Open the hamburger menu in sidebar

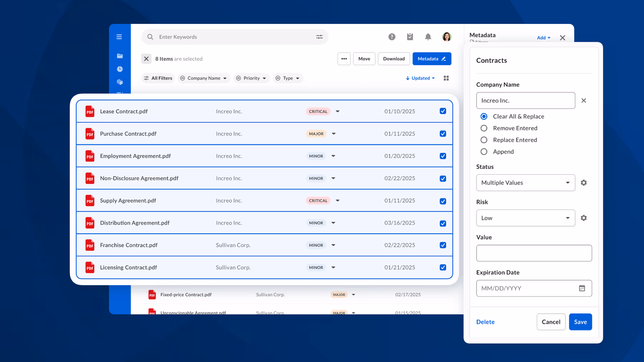pos(119,37)
